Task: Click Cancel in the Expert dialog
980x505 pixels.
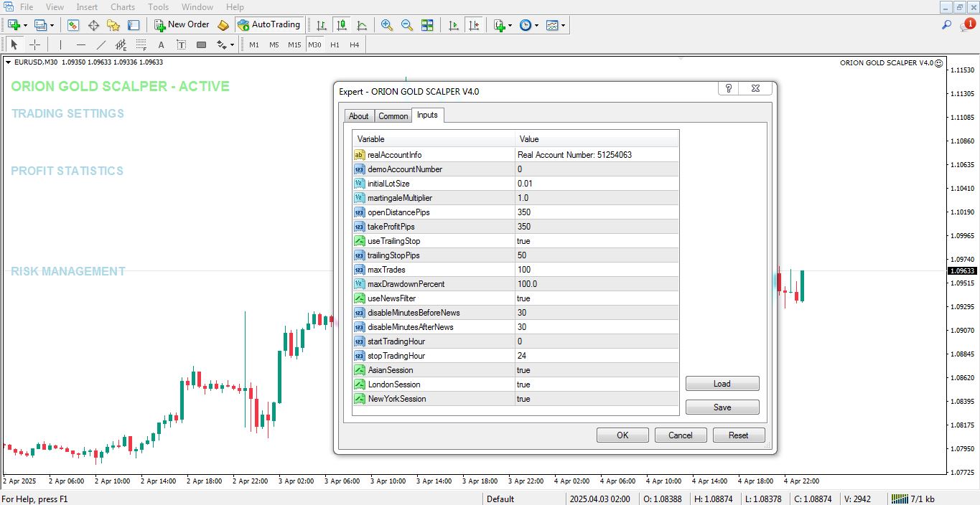Action: [681, 435]
